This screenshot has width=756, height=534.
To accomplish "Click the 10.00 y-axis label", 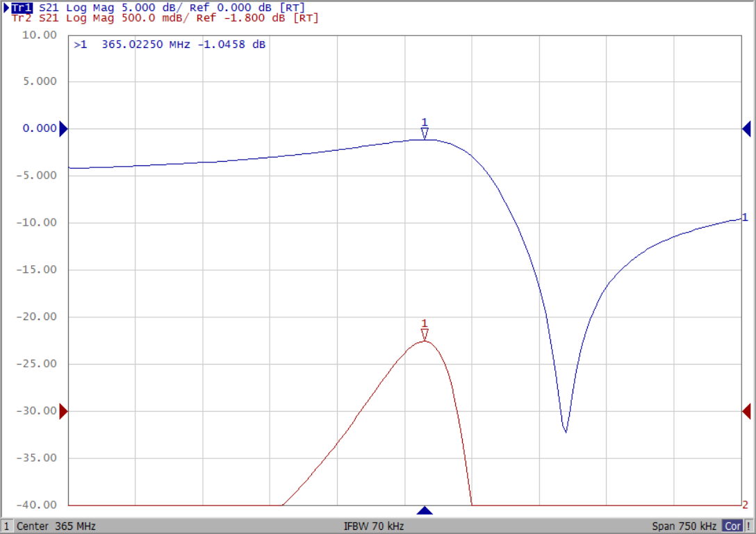I will (39, 35).
